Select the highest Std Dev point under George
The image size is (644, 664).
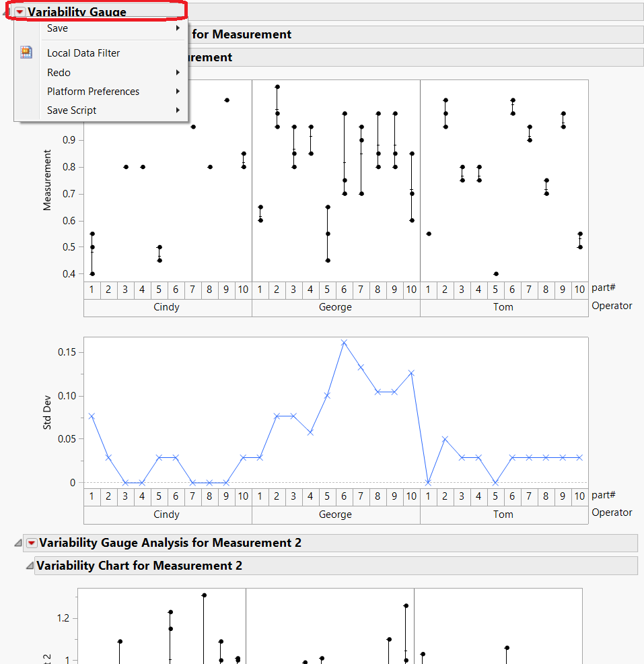[345, 343]
